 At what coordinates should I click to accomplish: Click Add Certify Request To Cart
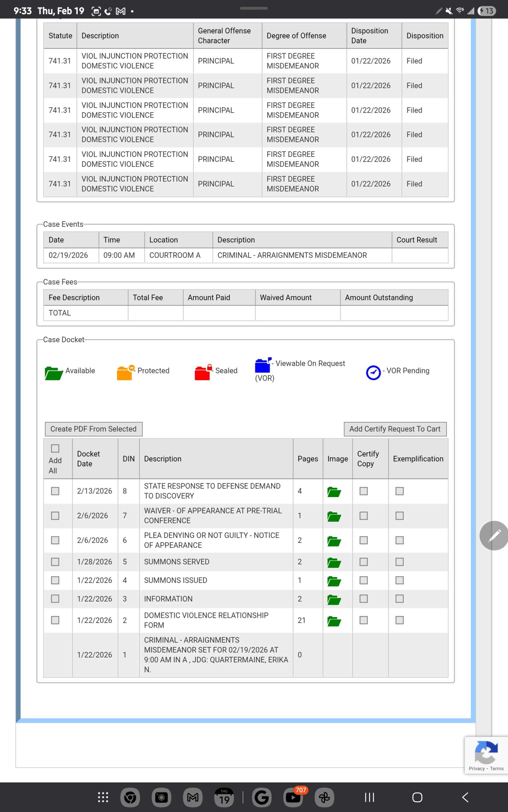395,429
